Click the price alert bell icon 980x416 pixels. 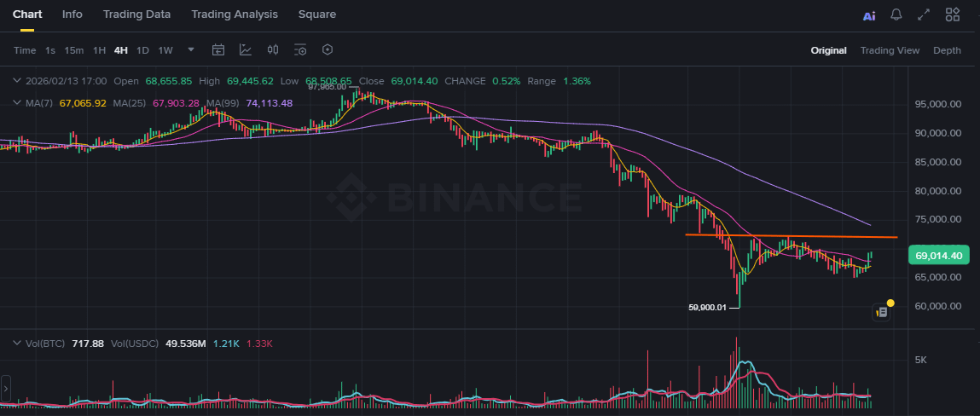pyautogui.click(x=896, y=14)
